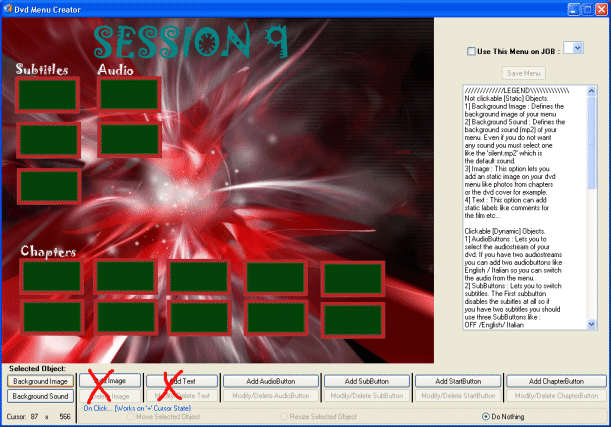Select the third chapter box in the top row
This screenshot has height=427, width=611.
click(199, 277)
